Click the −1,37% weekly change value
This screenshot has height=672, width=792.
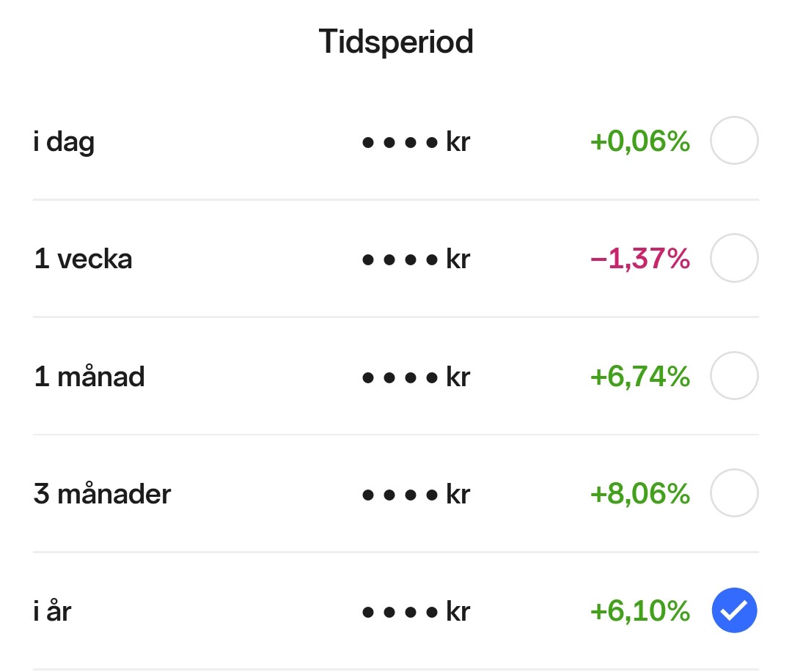coord(639,259)
